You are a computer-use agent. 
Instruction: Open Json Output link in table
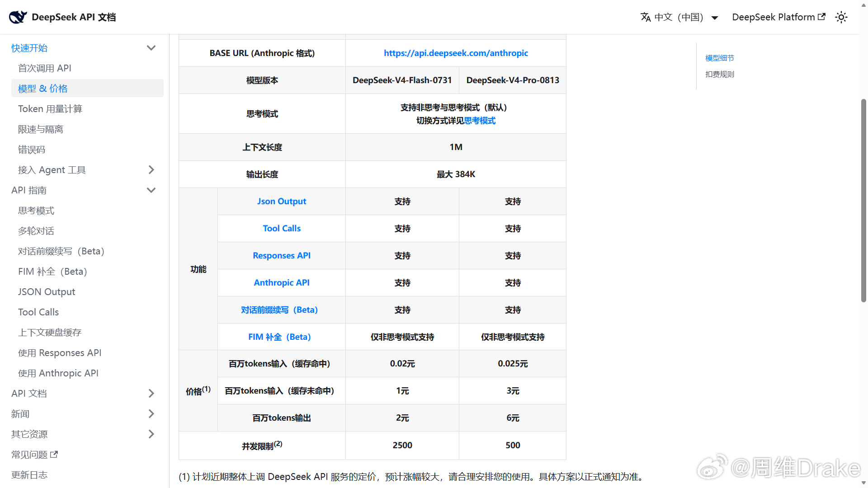pos(282,201)
